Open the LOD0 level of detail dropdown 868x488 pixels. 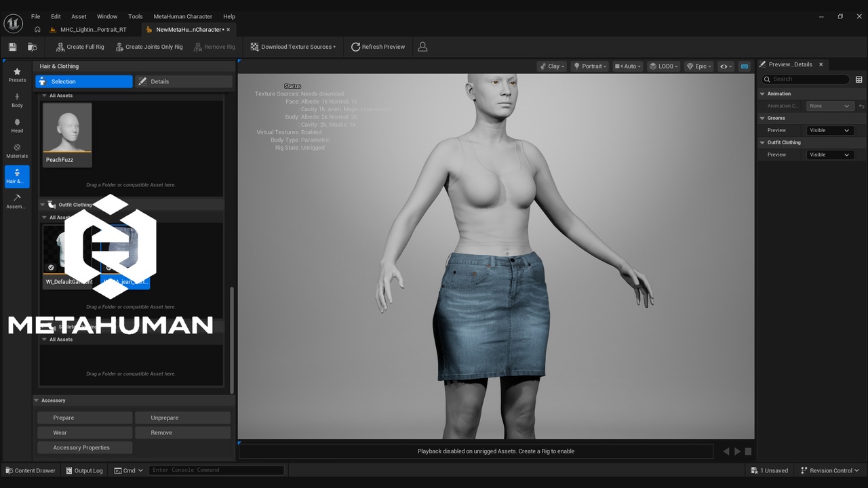(664, 66)
